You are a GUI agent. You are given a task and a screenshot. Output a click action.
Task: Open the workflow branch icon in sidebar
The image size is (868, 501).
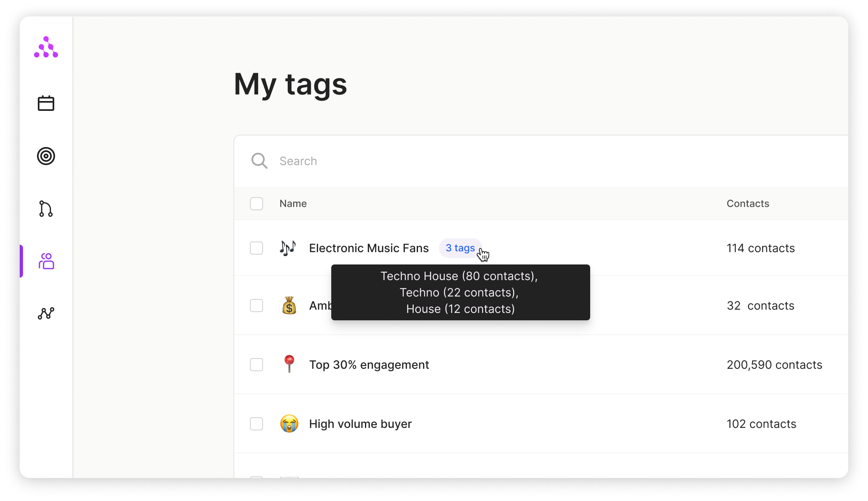point(46,209)
